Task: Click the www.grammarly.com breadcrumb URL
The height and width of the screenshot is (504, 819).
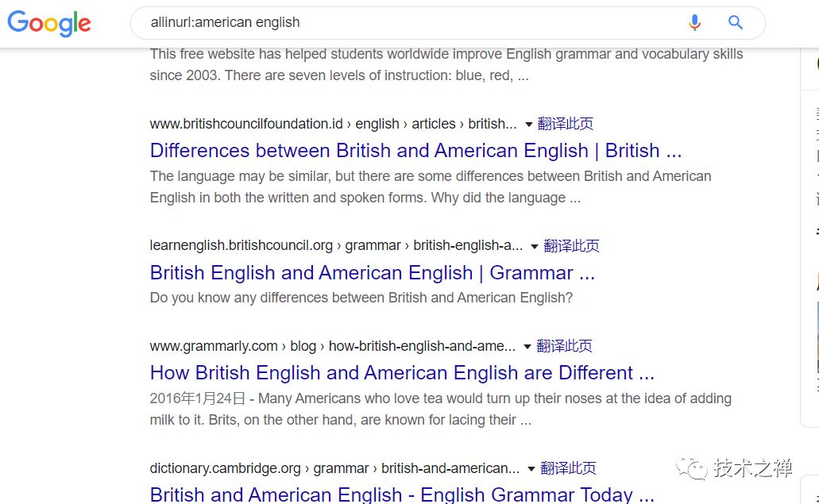Action: coord(214,346)
